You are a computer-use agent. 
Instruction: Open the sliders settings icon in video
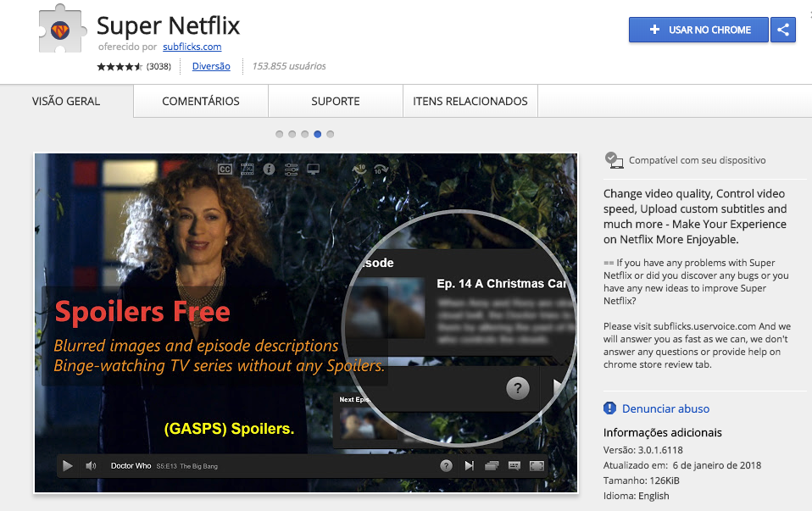(291, 169)
